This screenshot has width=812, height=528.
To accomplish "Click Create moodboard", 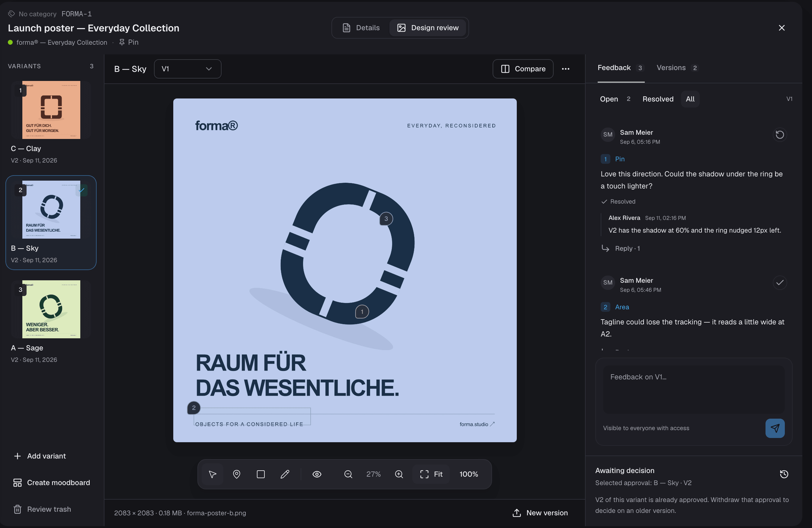I will [52, 483].
